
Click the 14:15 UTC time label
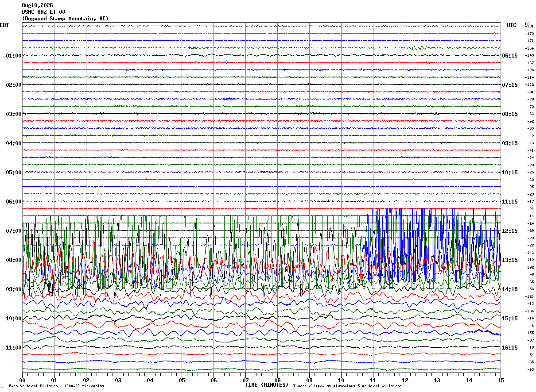[510, 289]
